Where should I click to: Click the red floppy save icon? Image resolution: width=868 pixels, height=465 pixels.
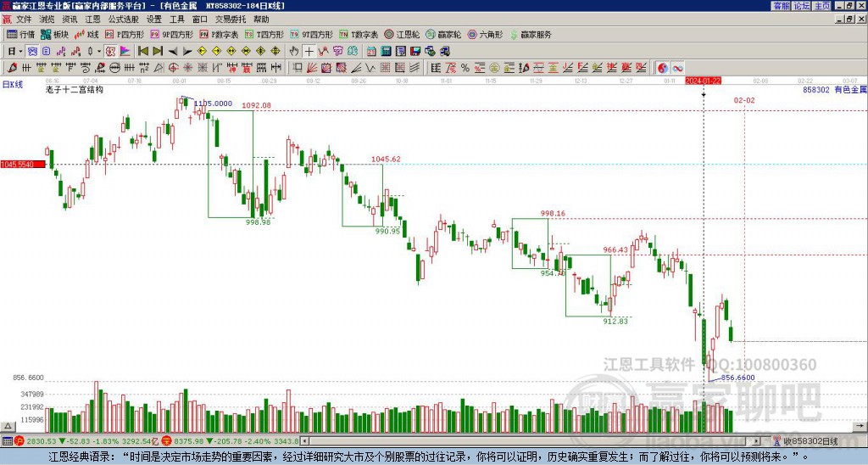click(x=415, y=51)
